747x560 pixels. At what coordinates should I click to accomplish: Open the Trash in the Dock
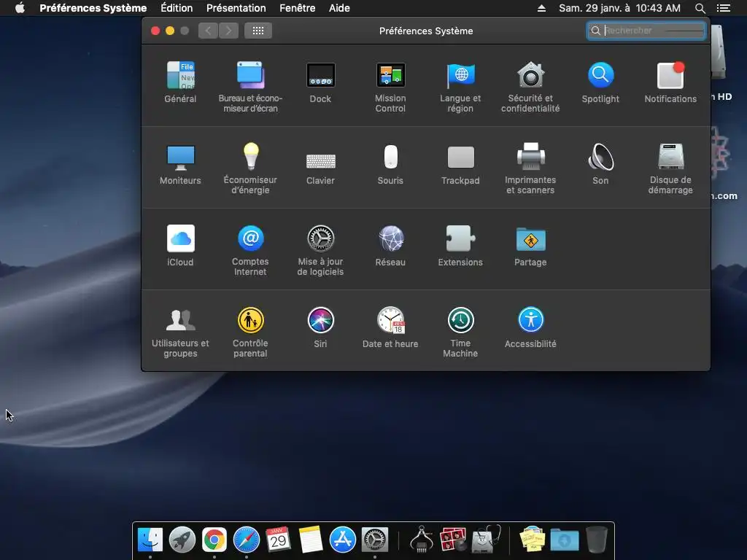(597, 540)
